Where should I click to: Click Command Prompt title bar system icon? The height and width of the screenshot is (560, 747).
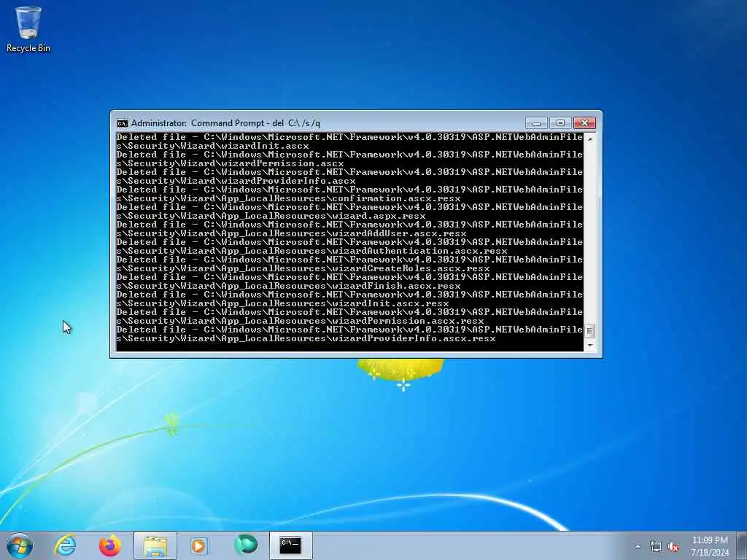point(123,123)
